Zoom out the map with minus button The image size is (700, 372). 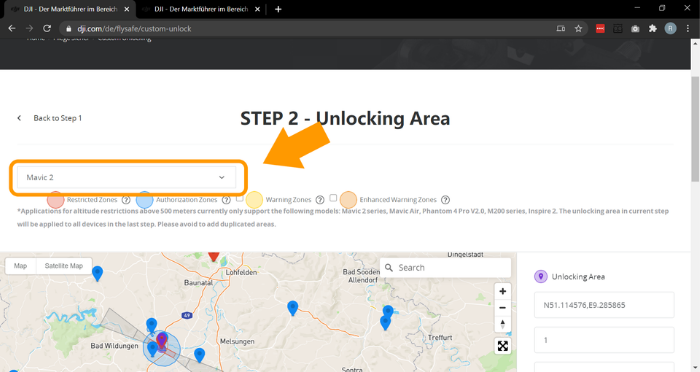coord(503,308)
